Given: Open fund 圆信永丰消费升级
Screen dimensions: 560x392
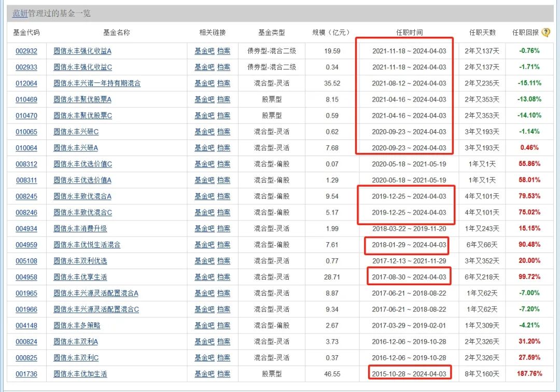Looking at the screenshot, I should tap(80, 229).
